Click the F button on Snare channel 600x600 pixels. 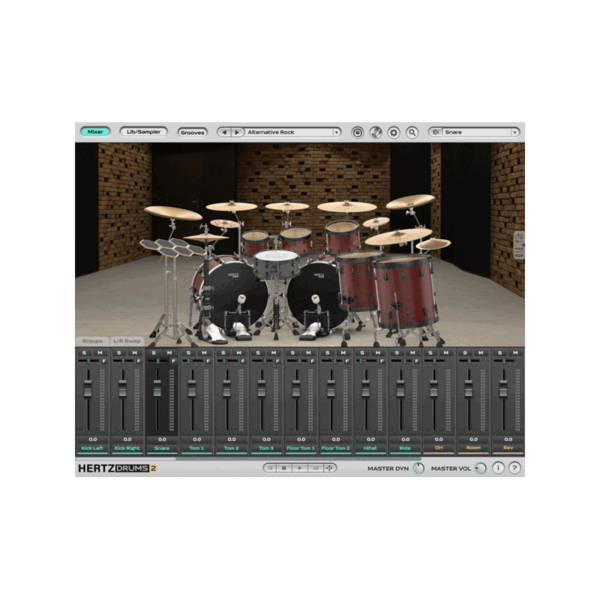[173, 361]
